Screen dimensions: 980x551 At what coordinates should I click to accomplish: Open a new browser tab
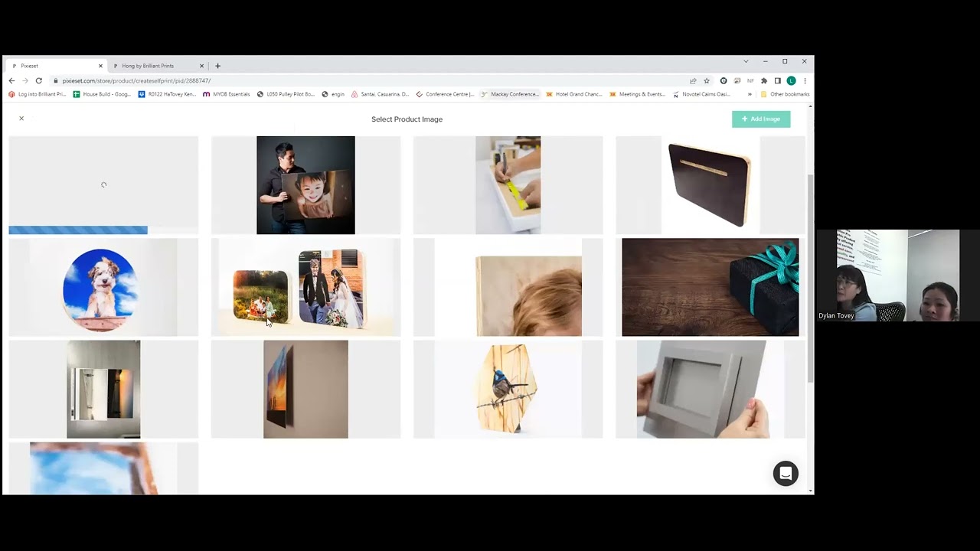[217, 66]
